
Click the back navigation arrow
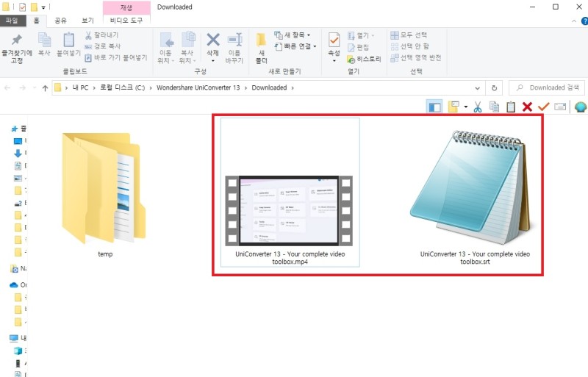(7, 87)
